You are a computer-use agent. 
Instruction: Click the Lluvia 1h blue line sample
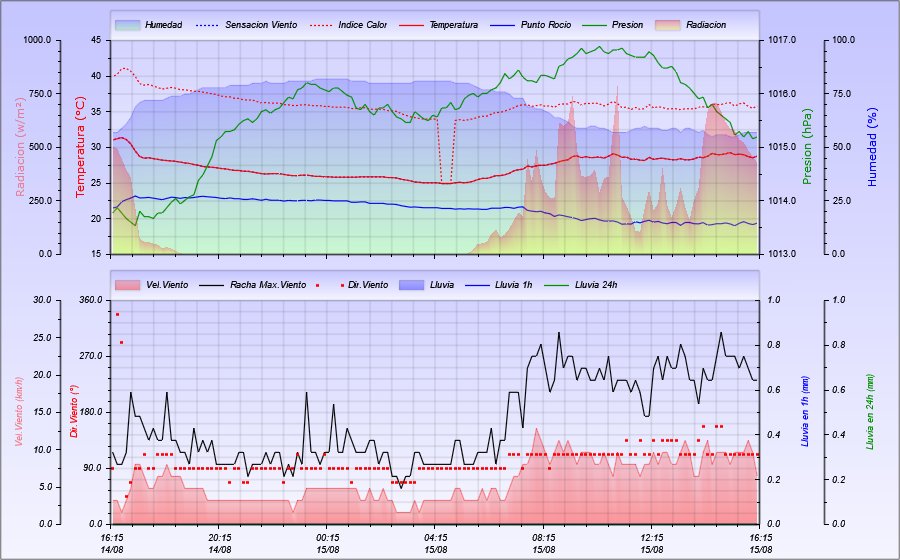point(477,285)
